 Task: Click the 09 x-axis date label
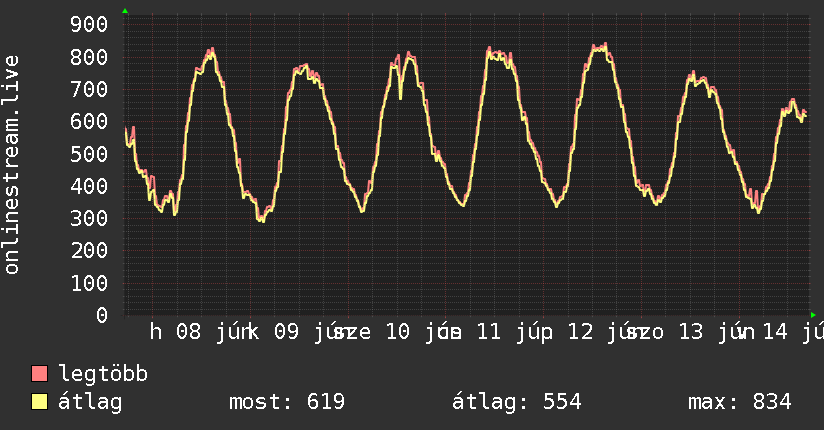pos(286,332)
